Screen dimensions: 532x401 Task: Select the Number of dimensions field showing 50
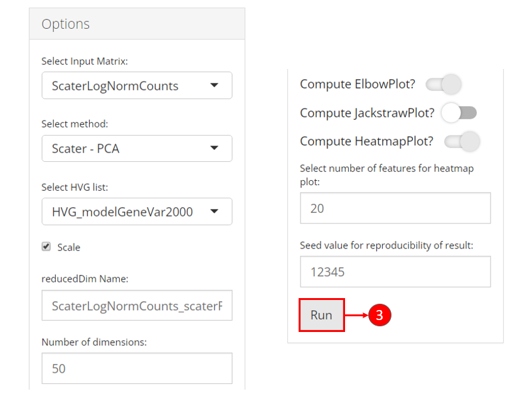coord(137,368)
